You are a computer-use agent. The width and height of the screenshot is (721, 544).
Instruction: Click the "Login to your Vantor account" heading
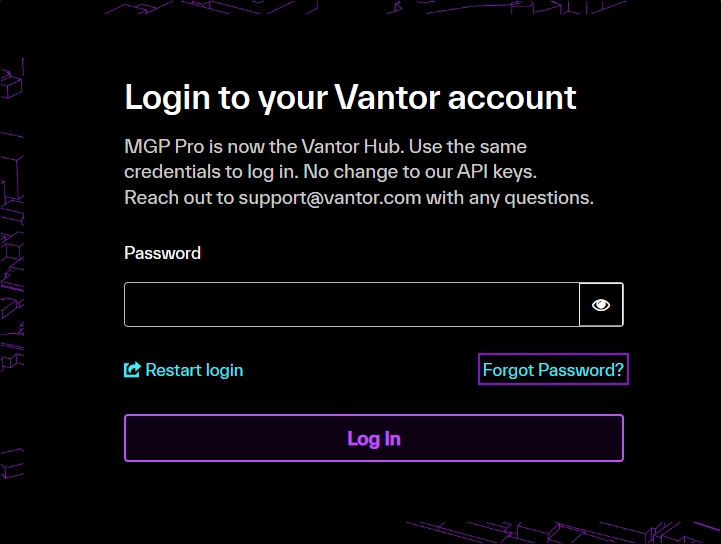coord(350,97)
